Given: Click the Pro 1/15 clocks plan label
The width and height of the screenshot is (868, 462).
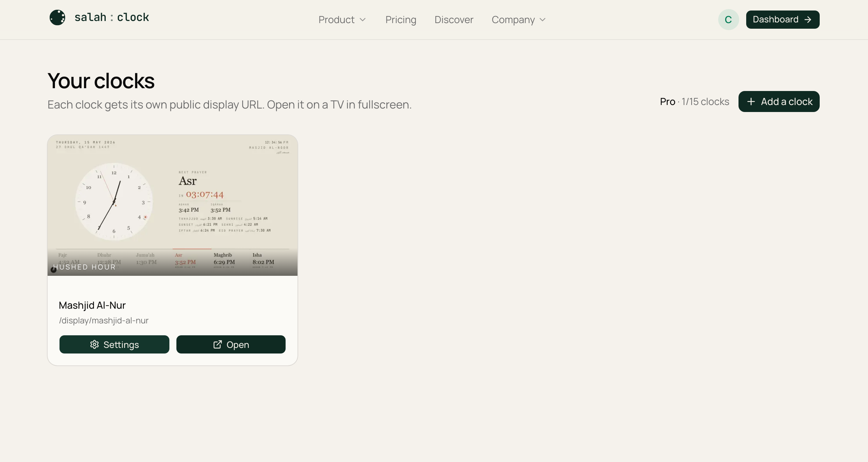Looking at the screenshot, I should 694,101.
